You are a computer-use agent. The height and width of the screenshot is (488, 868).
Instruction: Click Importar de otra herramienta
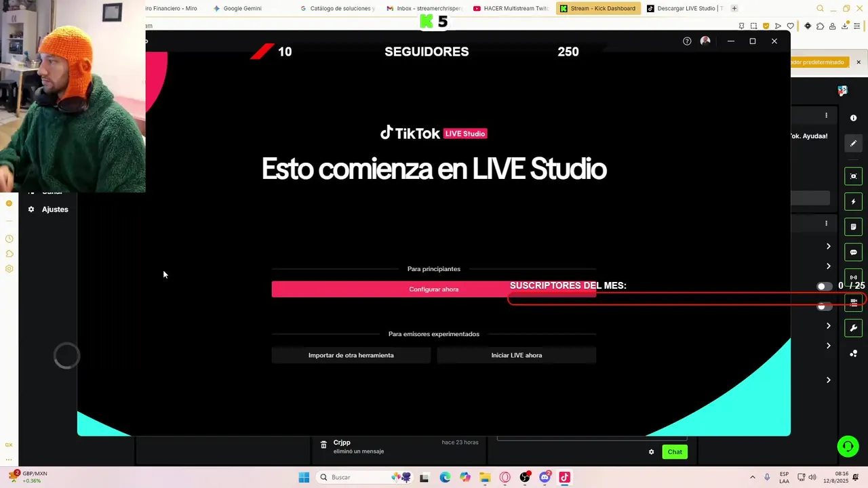(351, 355)
